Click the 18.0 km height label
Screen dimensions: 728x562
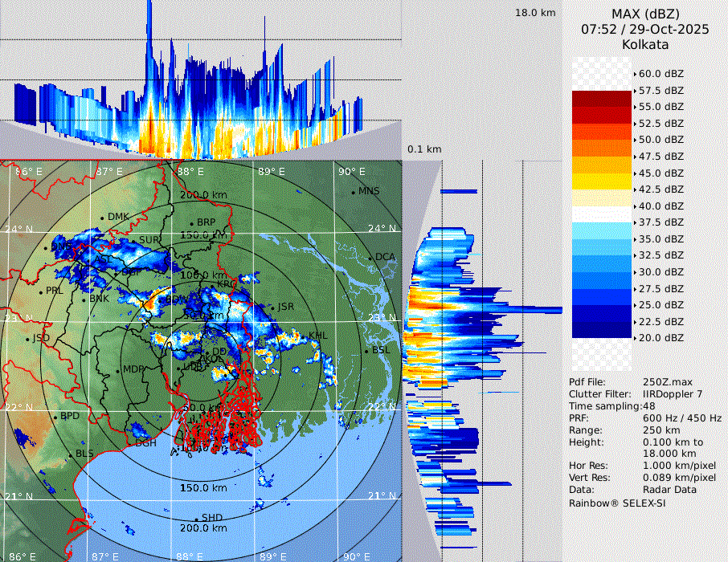[535, 13]
